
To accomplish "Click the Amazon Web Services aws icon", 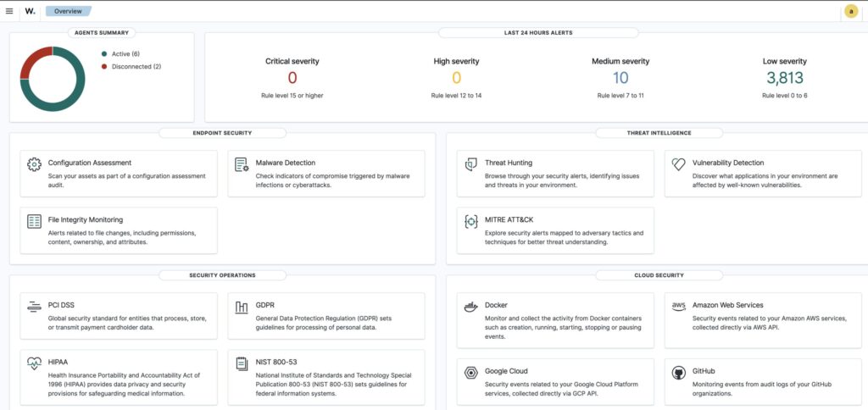I will coord(678,307).
